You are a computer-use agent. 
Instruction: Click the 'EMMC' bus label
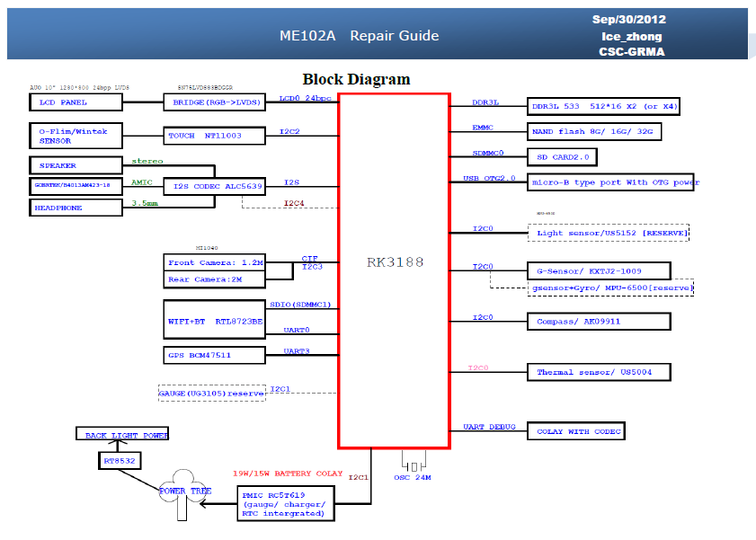(x=483, y=128)
